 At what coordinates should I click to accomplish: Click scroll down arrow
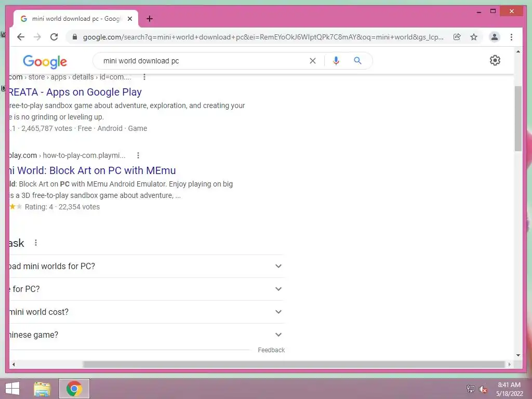(518, 355)
